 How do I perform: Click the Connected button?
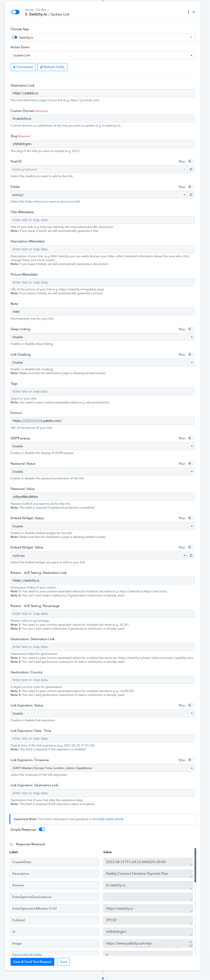[x=23, y=67]
